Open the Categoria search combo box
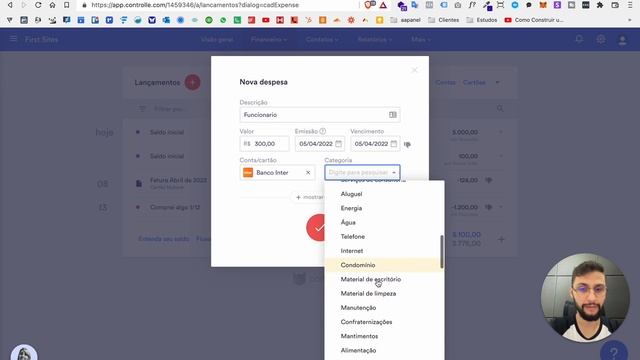 pyautogui.click(x=362, y=173)
